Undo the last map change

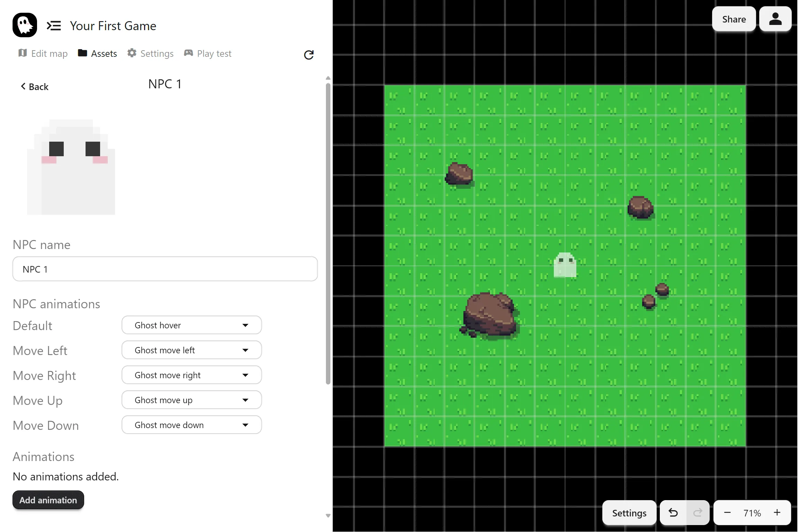(x=673, y=513)
